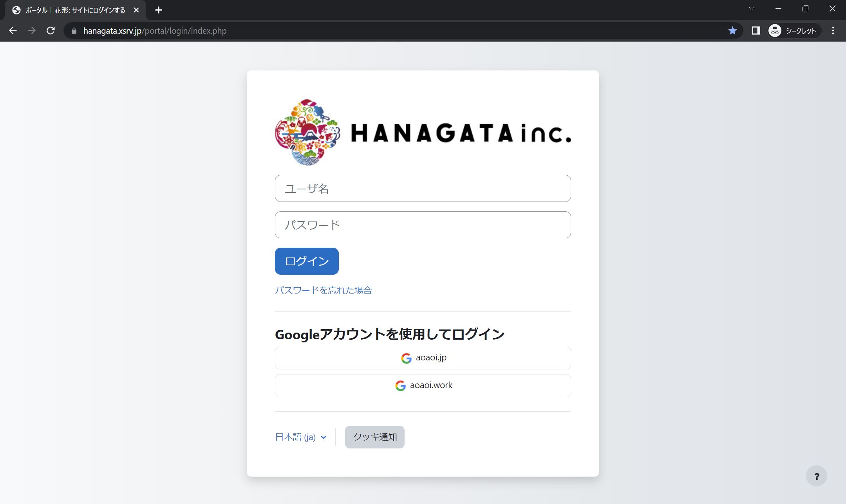Click the browser forward arrow
Viewport: 846px width, 504px height.
coord(32,31)
